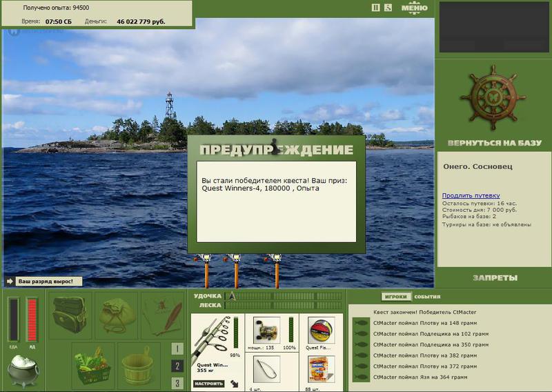Click the middle fishing rod on water

[x=236, y=271]
